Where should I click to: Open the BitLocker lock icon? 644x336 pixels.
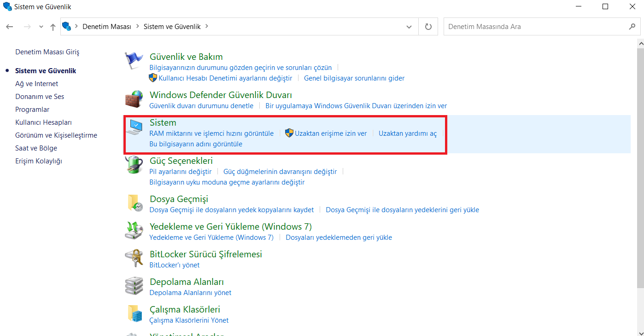tap(135, 259)
